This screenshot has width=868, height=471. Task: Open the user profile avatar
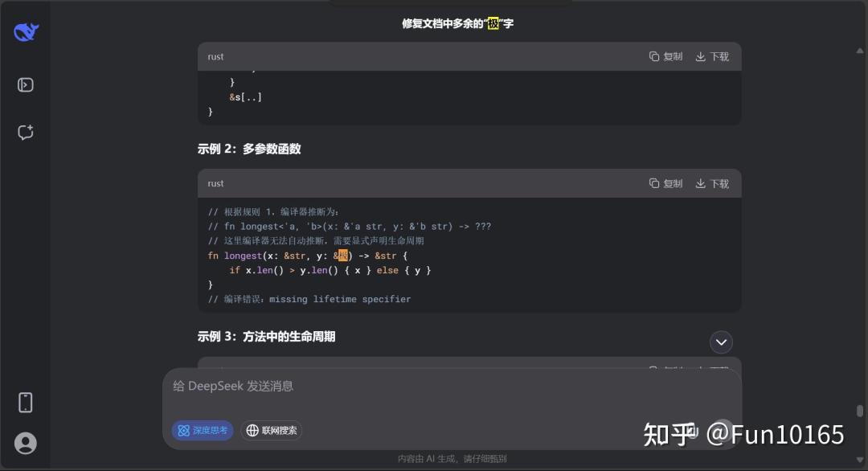(26, 444)
